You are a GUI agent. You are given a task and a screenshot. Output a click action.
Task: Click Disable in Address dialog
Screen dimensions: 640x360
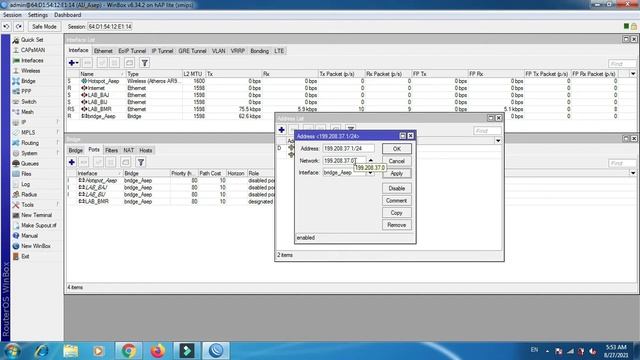(397, 189)
